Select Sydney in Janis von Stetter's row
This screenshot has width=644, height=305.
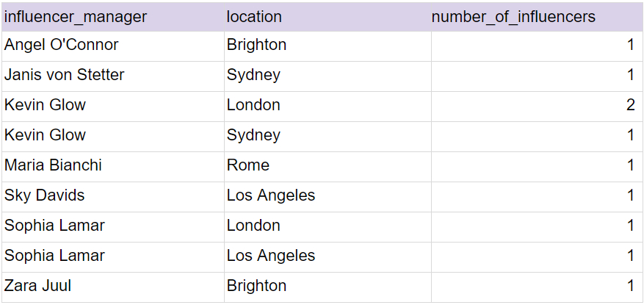(x=253, y=75)
